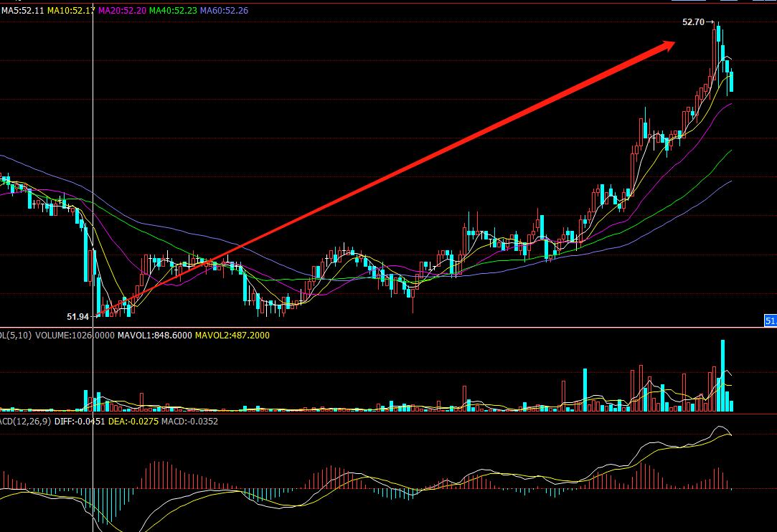Click the MA5:52.11 moving average label
The height and width of the screenshot is (532, 777).
point(23,11)
